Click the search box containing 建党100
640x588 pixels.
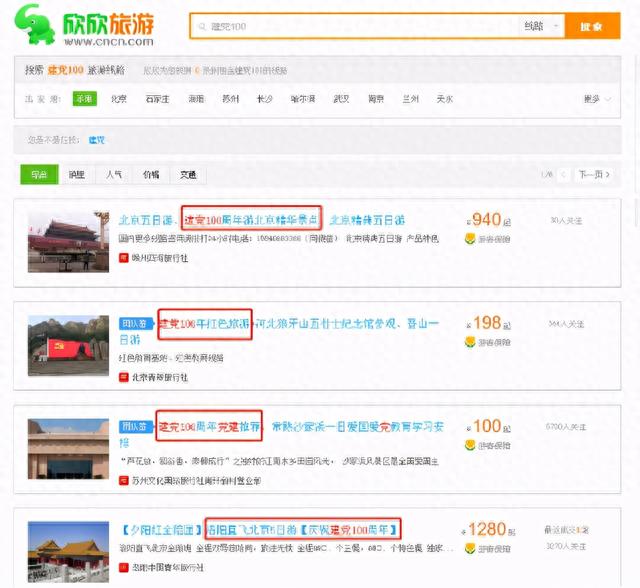tap(354, 27)
